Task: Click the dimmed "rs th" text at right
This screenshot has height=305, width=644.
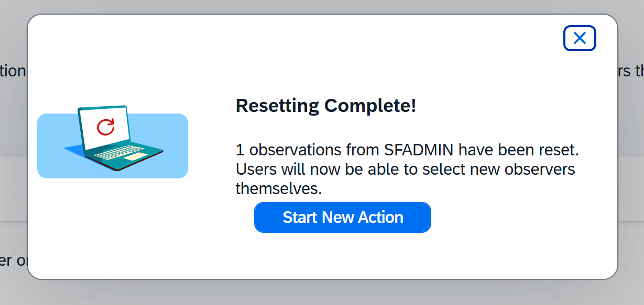Action: coord(631,71)
